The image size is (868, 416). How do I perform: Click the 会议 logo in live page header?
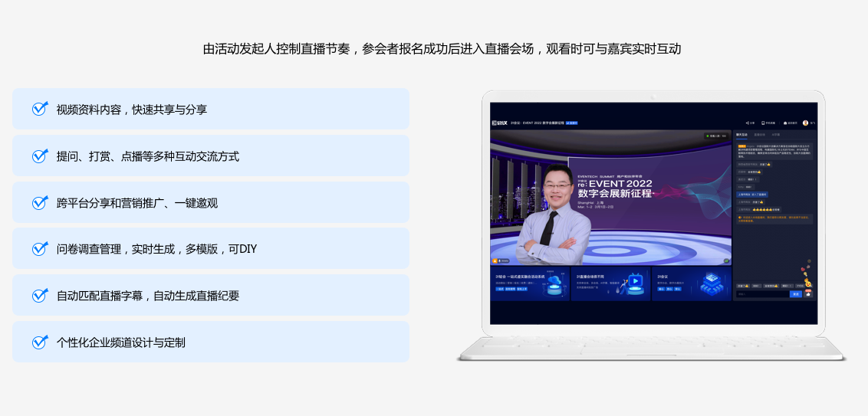[x=500, y=123]
